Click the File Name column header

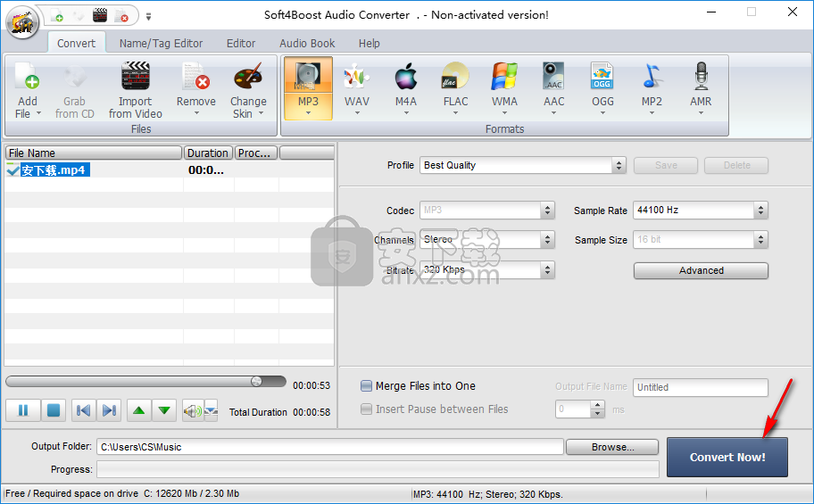pyautogui.click(x=94, y=153)
